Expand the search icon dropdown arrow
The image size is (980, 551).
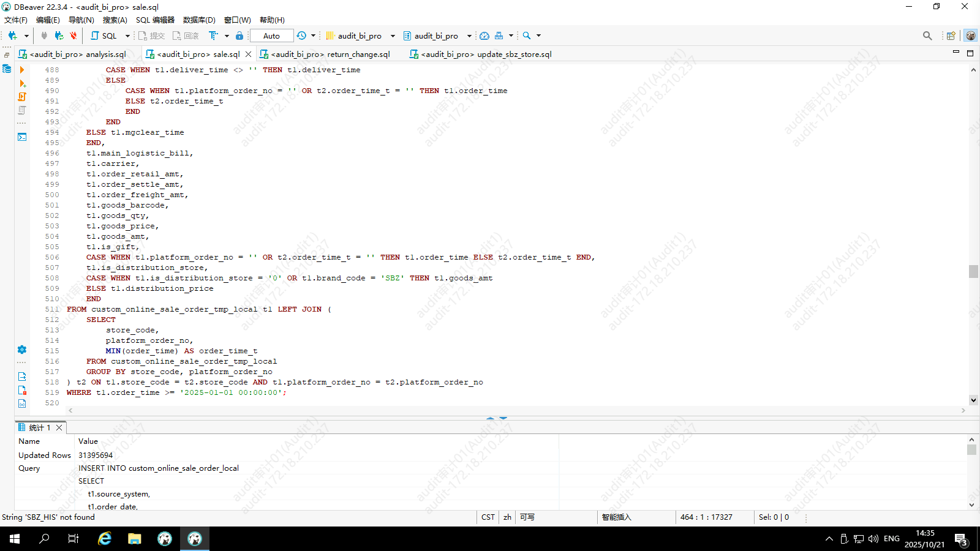(x=539, y=36)
